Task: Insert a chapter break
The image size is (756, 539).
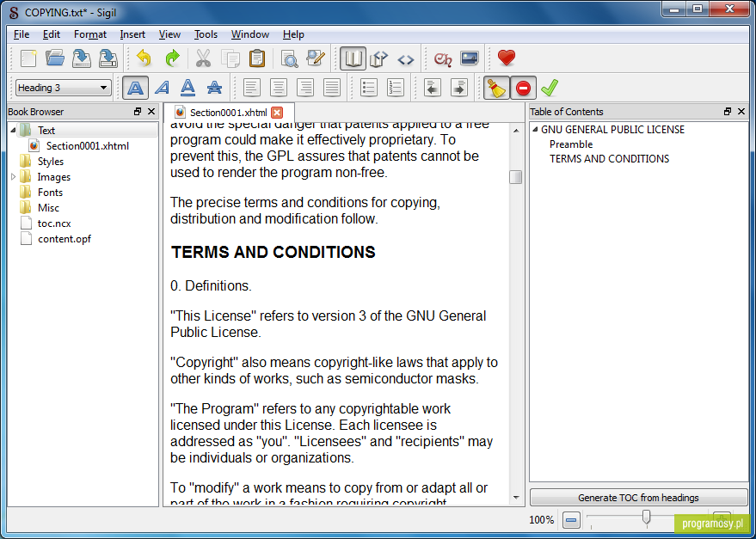Action: [443, 58]
